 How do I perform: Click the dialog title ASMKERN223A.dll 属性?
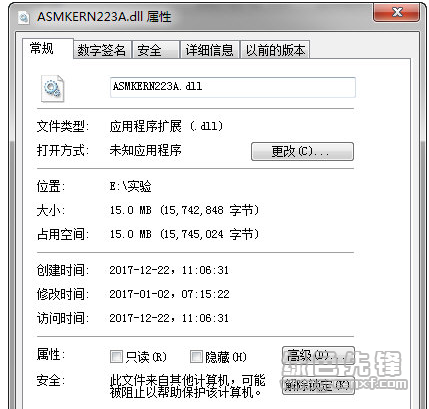[x=104, y=17]
